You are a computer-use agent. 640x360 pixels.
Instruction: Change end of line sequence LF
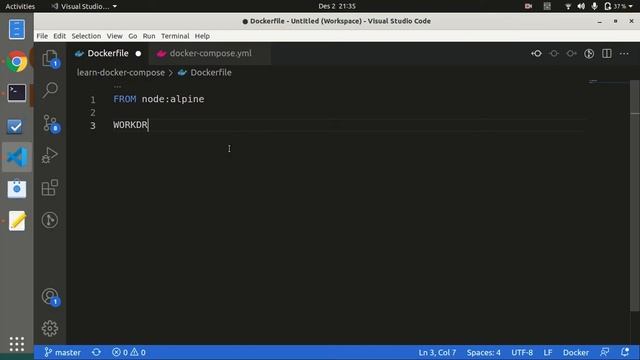(548, 352)
